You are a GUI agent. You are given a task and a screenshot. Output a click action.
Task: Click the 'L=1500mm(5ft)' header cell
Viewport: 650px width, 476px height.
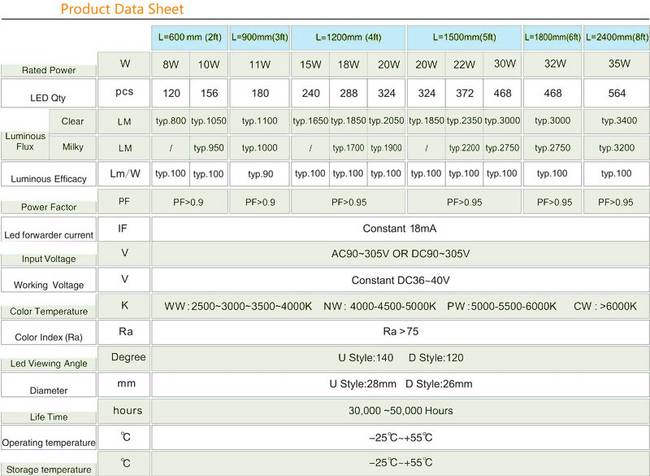[464, 37]
